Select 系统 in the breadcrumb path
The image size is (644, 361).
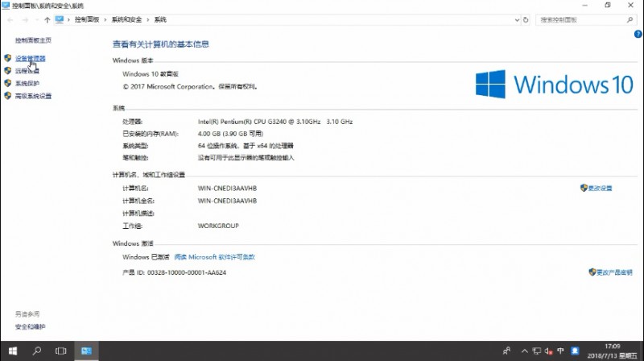pos(160,19)
